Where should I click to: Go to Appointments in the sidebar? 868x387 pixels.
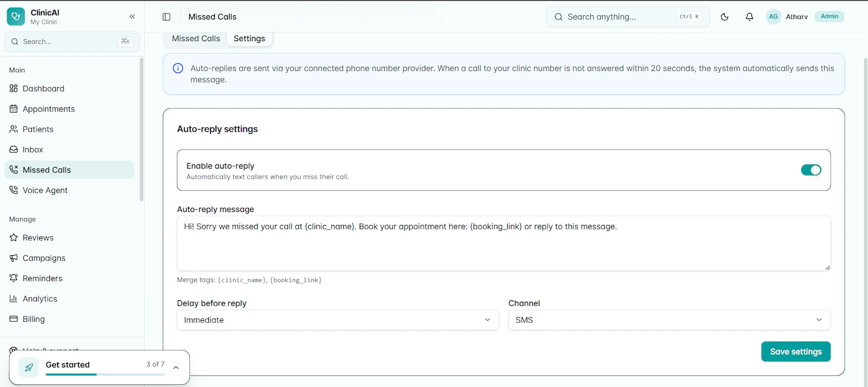(x=69, y=109)
